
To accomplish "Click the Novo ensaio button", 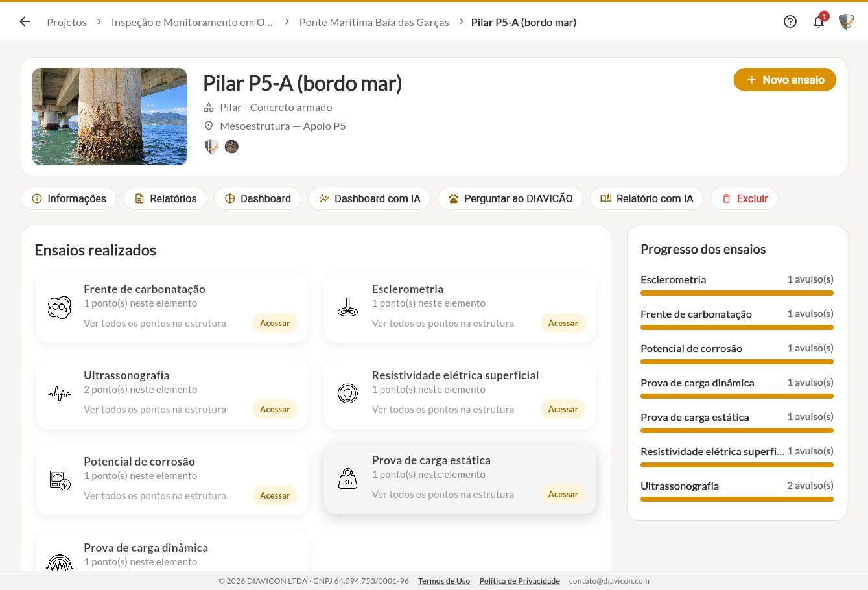I will point(784,80).
